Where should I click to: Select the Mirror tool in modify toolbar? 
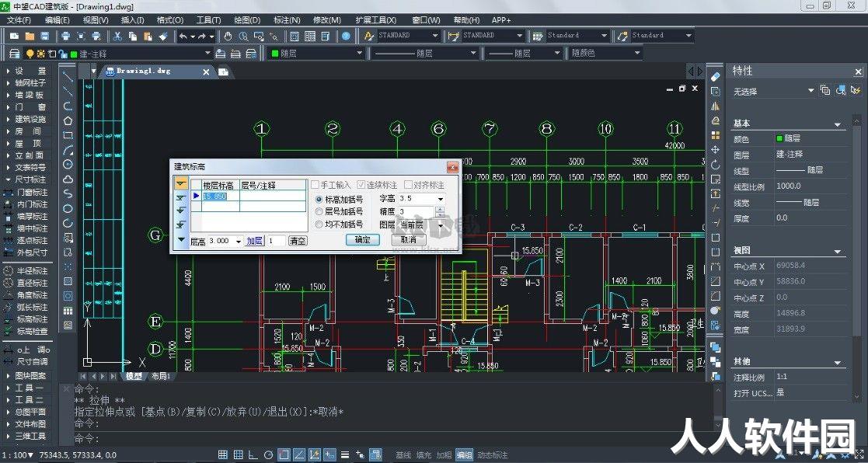pos(715,106)
